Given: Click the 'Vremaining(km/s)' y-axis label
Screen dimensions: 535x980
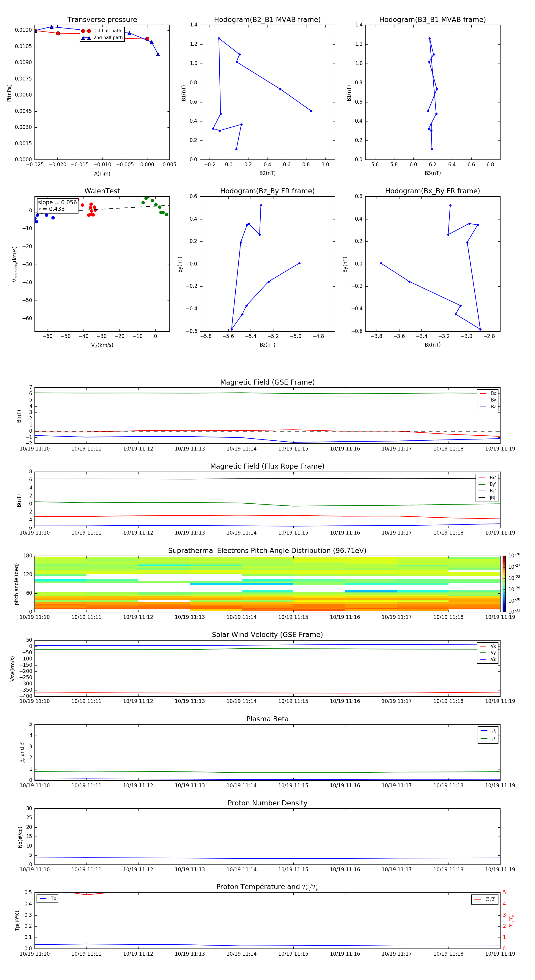Looking at the screenshot, I should (x=15, y=264).
